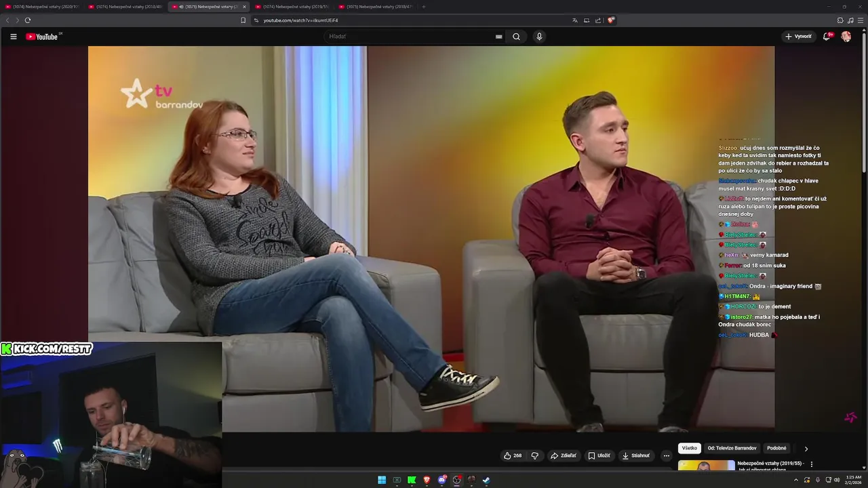The image size is (868, 488).
Task: Open media control music note icon
Action: [x=850, y=20]
